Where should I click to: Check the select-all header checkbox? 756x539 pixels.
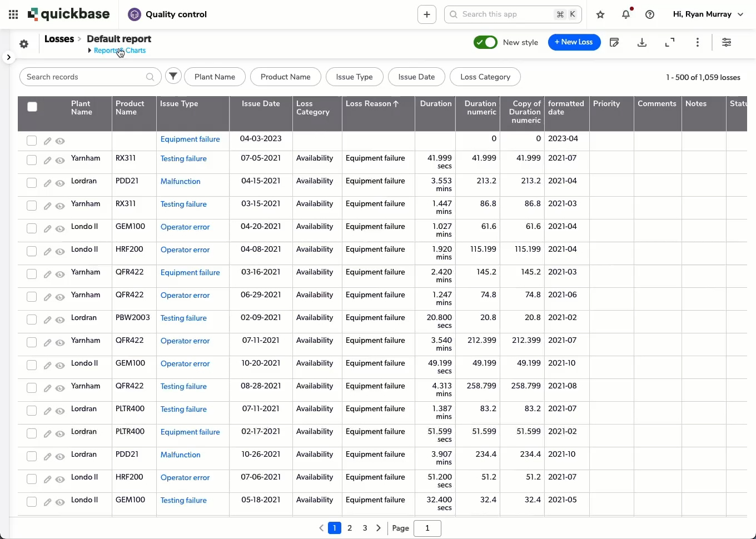coord(32,107)
